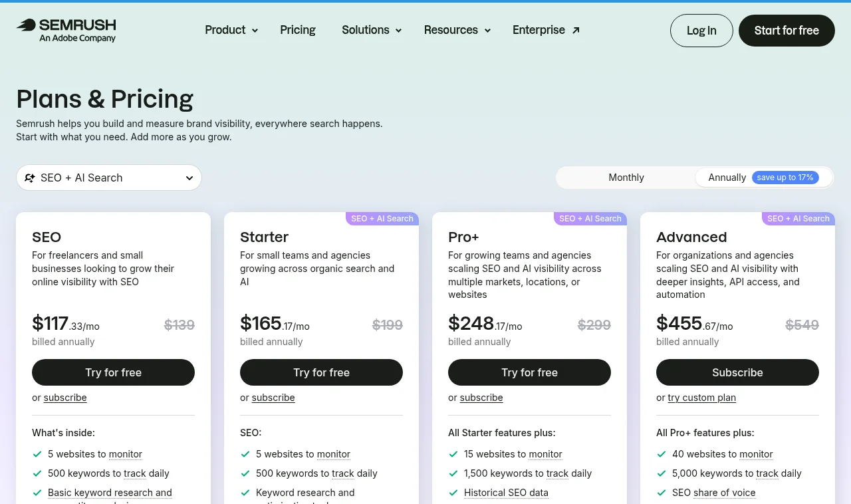This screenshot has height=504, width=851.
Task: Click the All Starter features plus label
Action: (502, 433)
